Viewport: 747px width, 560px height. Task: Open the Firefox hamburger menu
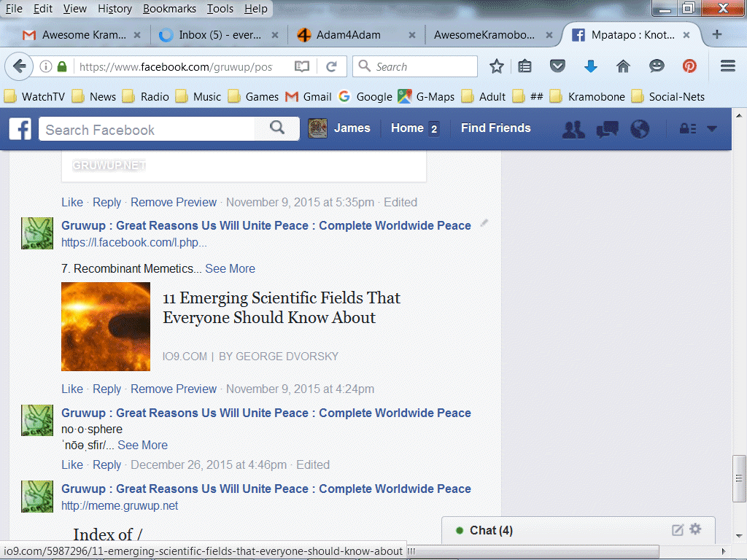coord(728,66)
